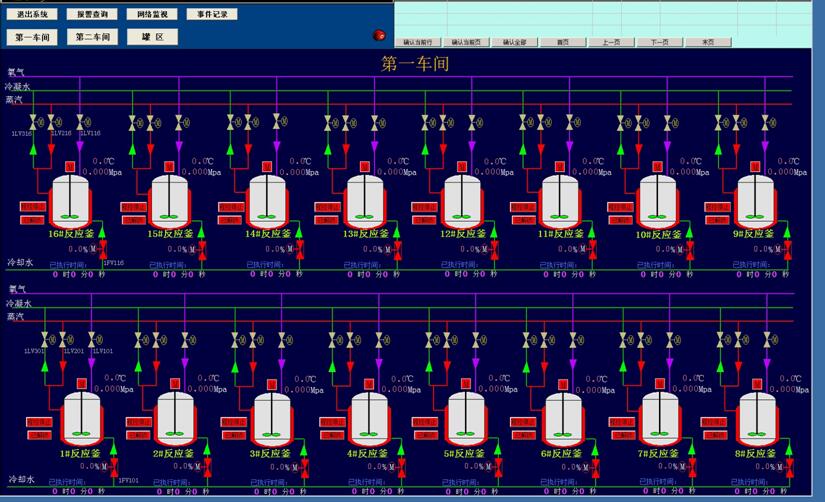825x502 pixels.
Task: Click valve 1LV301 above reactor 1#
Action: tap(45, 340)
